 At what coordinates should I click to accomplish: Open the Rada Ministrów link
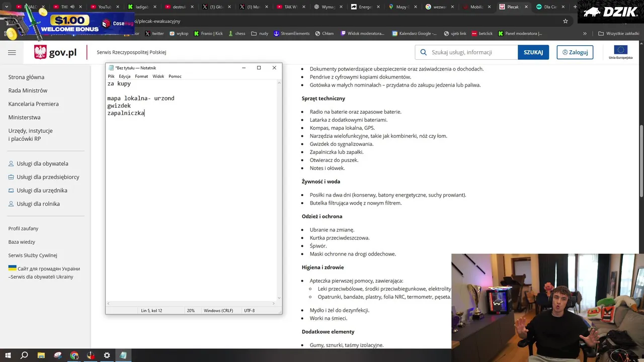28,90
